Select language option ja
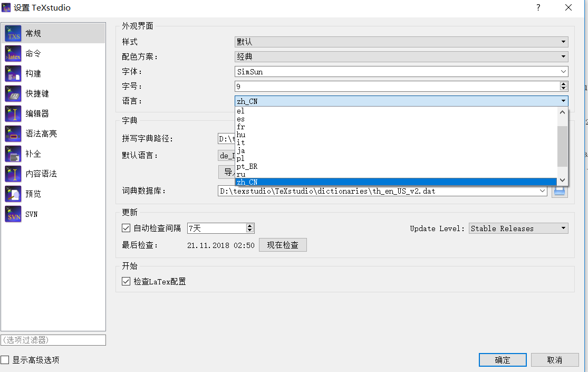 pos(396,150)
